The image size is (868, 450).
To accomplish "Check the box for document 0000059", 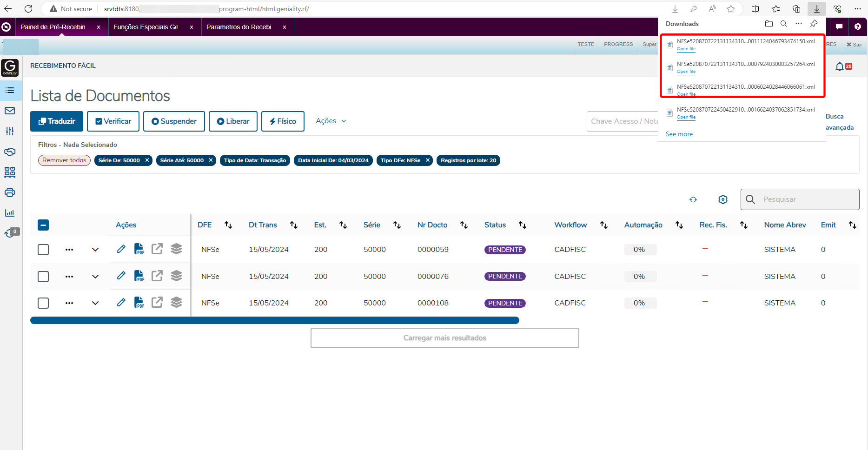I will pos(43,250).
